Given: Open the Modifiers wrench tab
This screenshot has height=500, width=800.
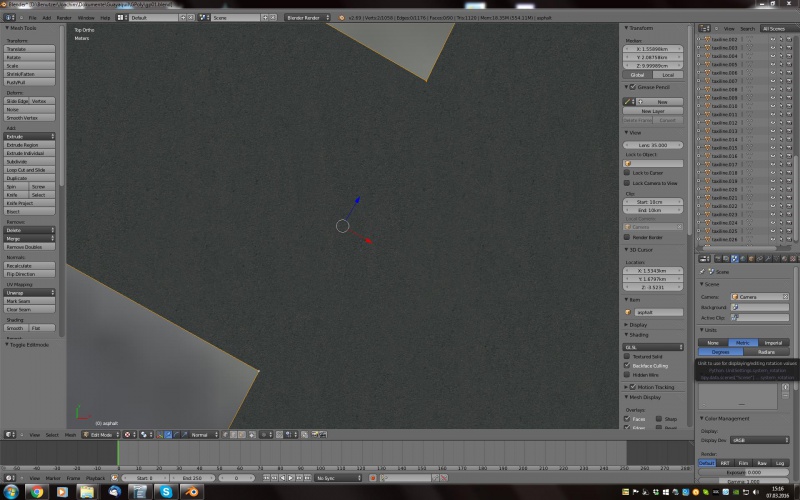Looking at the screenshot, I should point(768,259).
